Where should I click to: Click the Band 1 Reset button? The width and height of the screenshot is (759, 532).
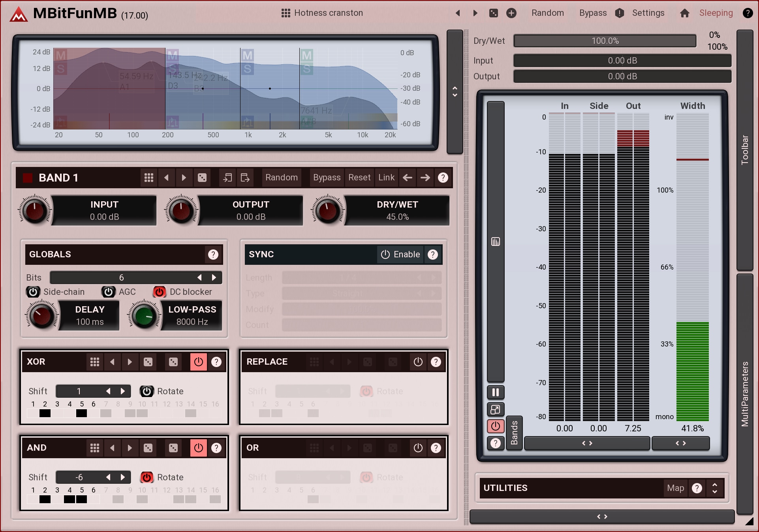click(359, 178)
